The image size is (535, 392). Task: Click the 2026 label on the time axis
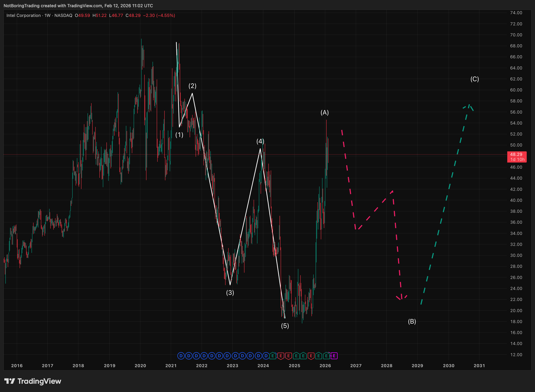tap(325, 366)
